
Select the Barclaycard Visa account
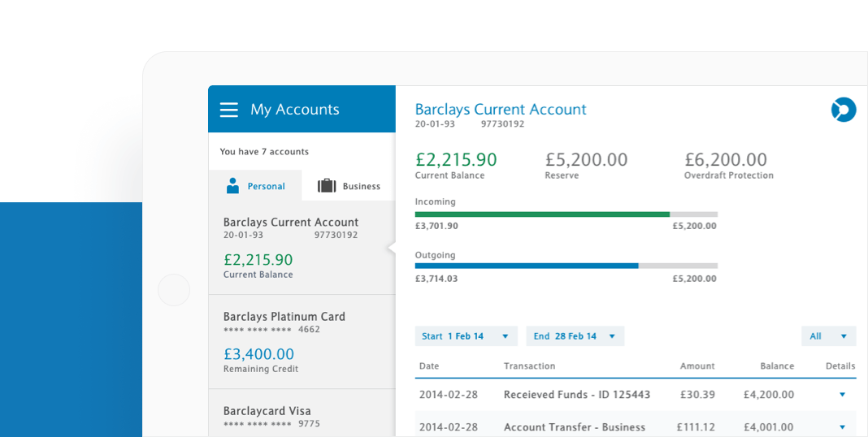coord(302,413)
